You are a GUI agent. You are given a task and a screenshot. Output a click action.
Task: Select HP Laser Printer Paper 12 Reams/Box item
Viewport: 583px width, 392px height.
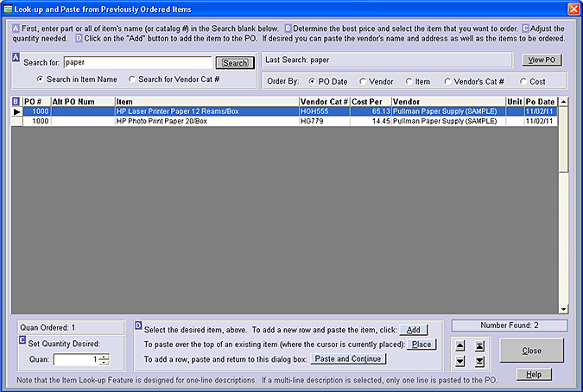(x=207, y=111)
